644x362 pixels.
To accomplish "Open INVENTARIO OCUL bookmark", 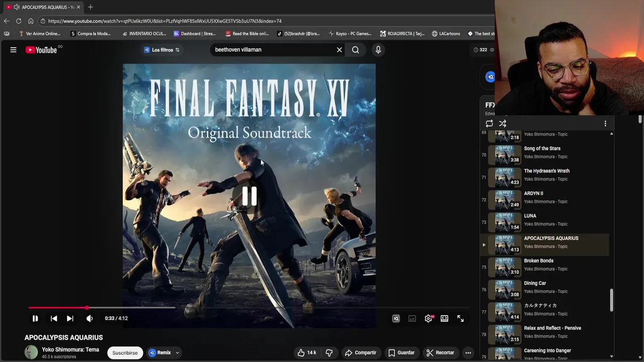I will (144, 34).
